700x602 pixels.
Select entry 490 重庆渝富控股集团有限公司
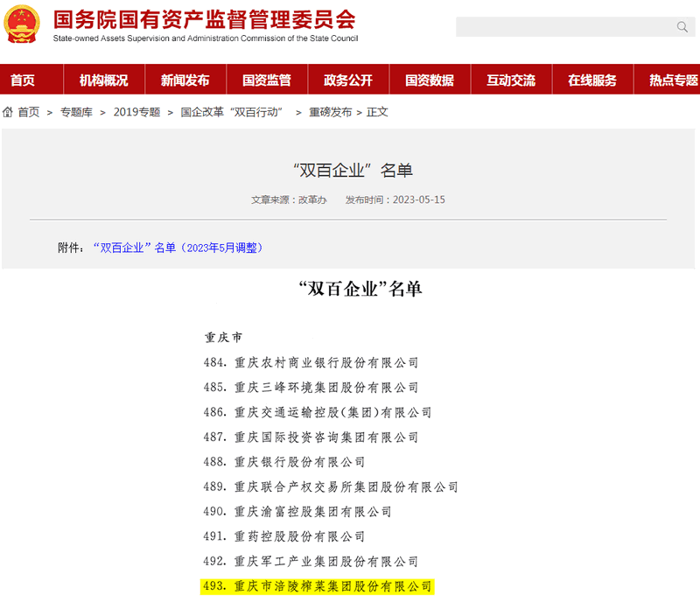click(297, 511)
